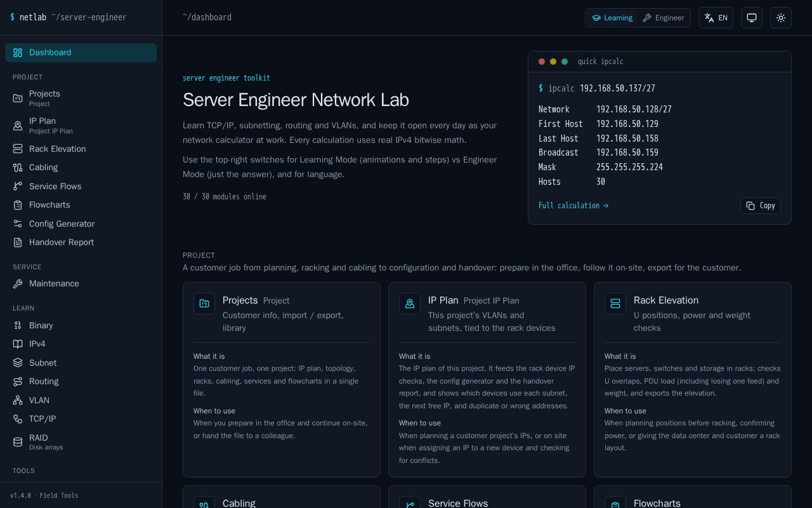Open the Full calculation link

point(573,206)
